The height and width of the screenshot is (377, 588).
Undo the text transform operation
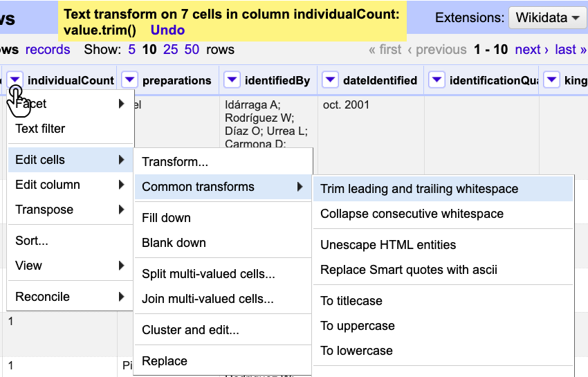[167, 30]
